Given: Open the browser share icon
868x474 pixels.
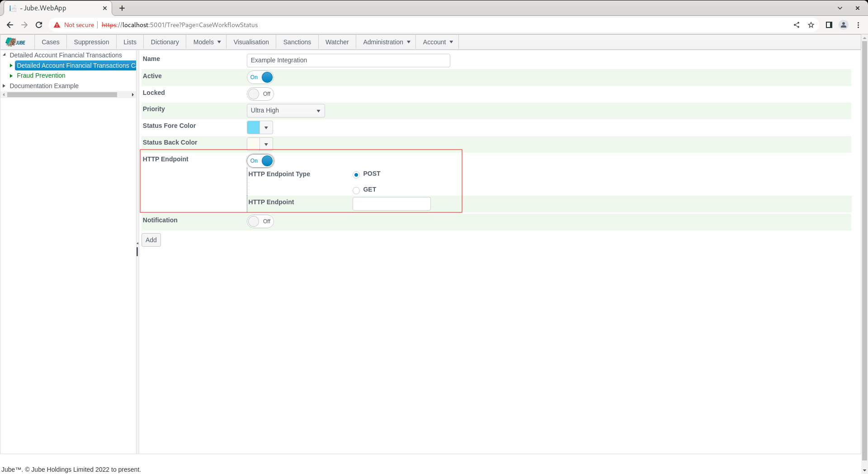Looking at the screenshot, I should (x=797, y=25).
